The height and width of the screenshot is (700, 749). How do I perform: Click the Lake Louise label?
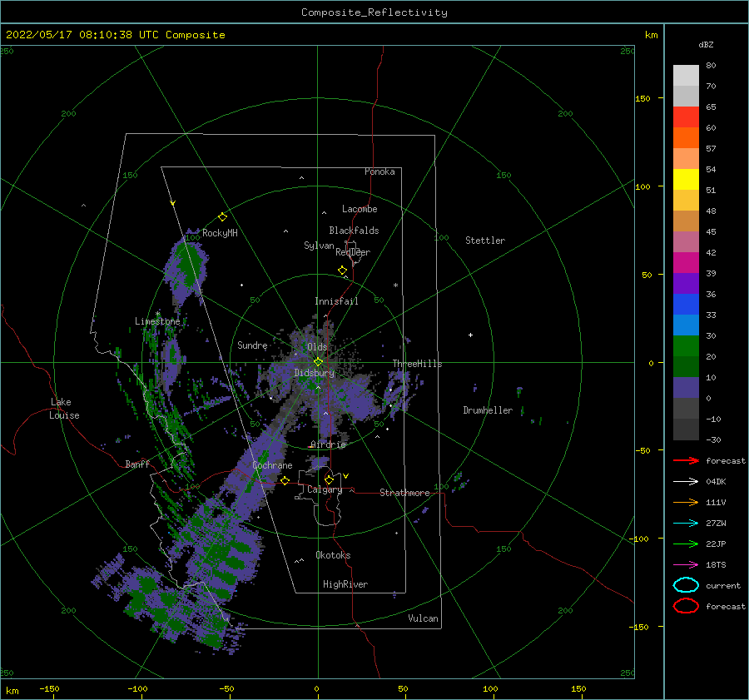point(64,409)
